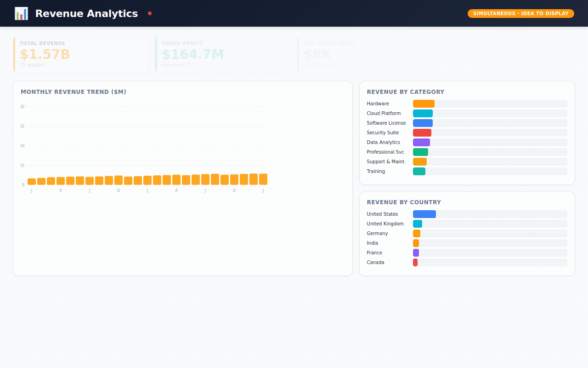The height and width of the screenshot is (368, 588).
Task: Click the Hardware orange category bar
Action: [424, 104]
